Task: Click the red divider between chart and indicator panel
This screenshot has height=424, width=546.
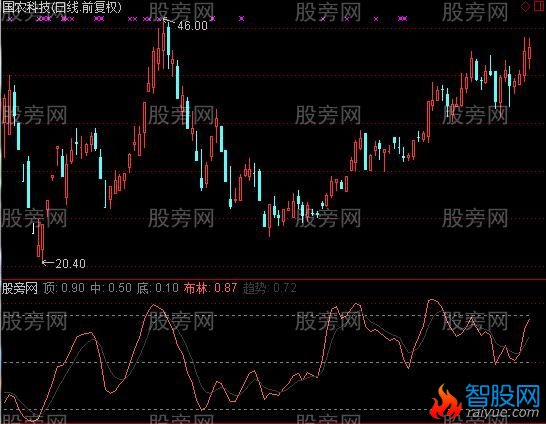Action: [x=273, y=279]
